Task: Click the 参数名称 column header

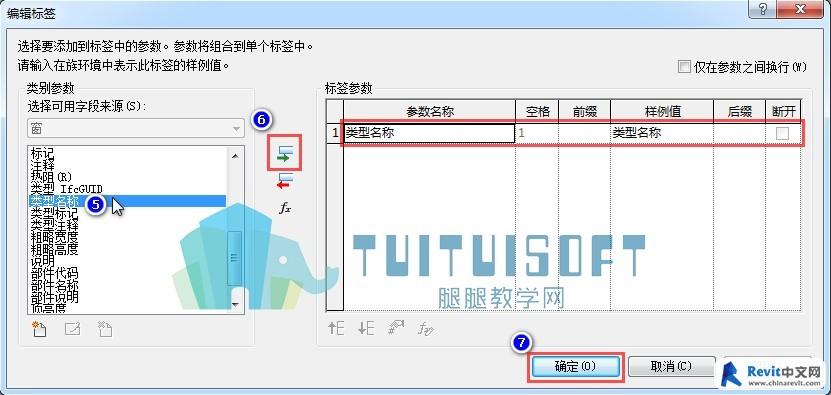Action: point(430,111)
